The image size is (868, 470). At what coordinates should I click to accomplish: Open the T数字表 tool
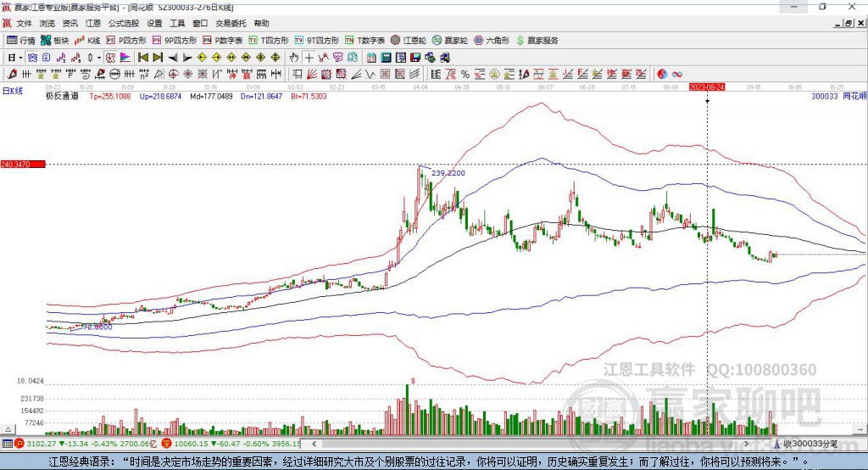[364, 41]
